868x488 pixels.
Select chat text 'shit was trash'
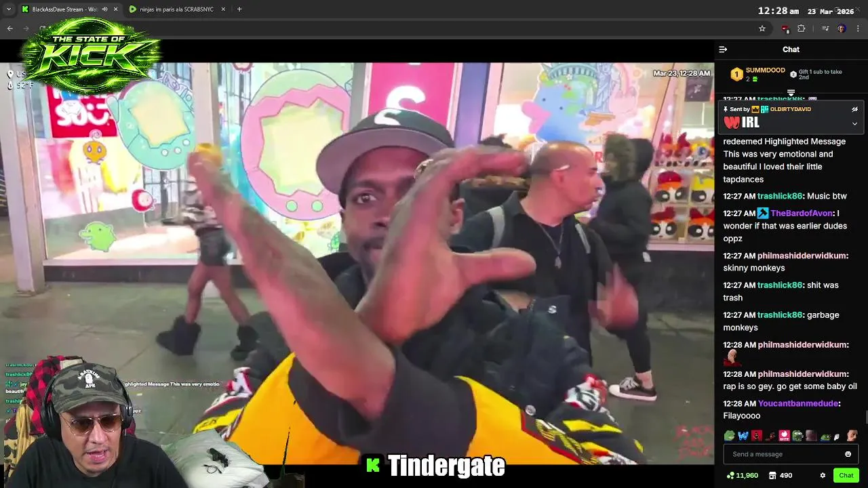coord(781,291)
